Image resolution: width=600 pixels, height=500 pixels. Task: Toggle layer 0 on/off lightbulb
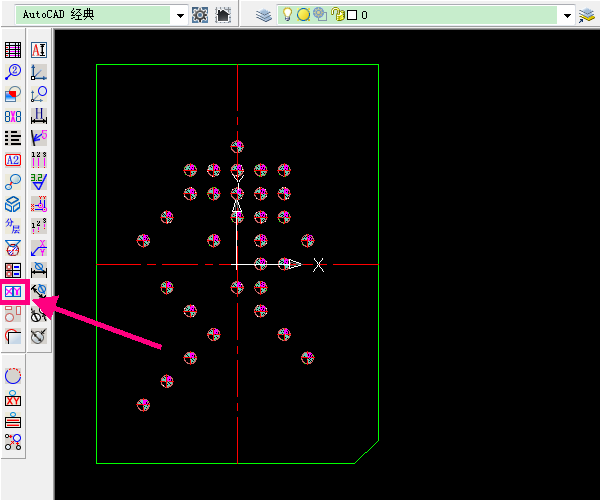tap(287, 15)
